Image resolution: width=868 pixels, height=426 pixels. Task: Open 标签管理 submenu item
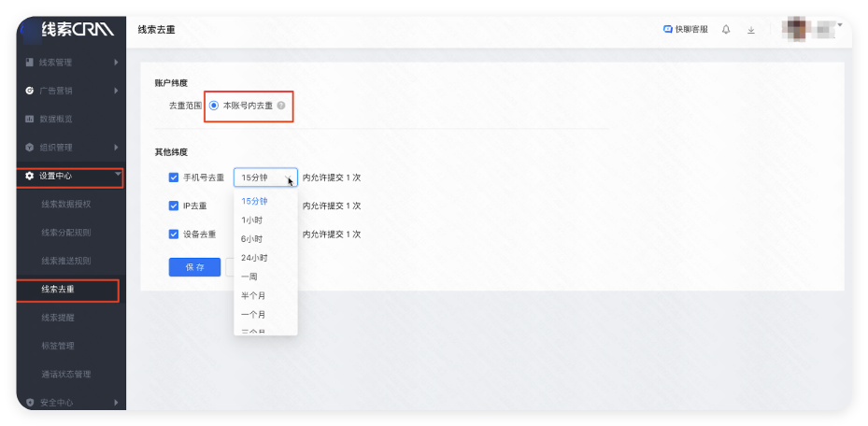58,346
